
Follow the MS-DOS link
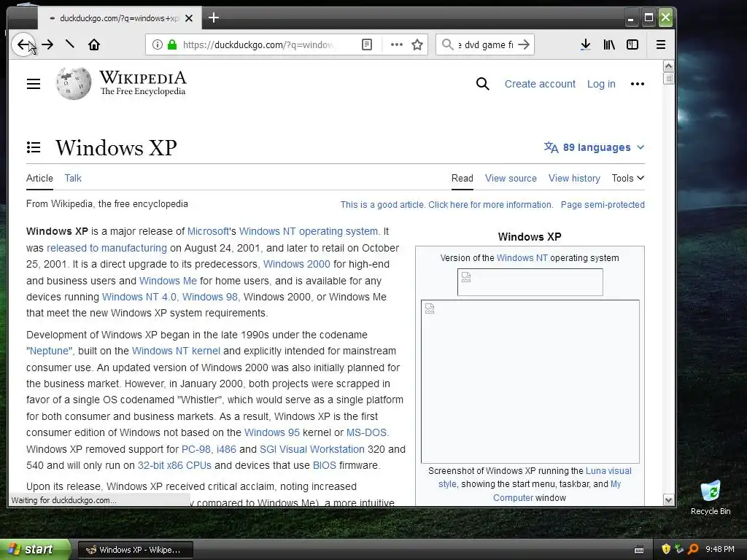coord(366,433)
